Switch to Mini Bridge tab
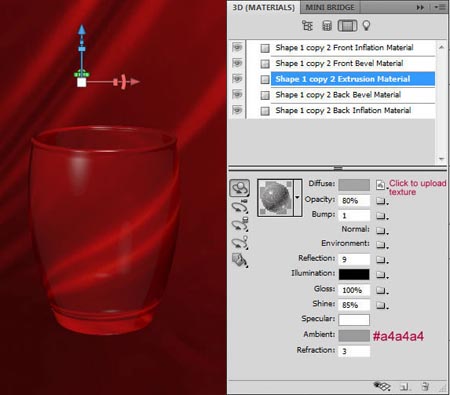This screenshot has width=450, height=395. click(330, 7)
